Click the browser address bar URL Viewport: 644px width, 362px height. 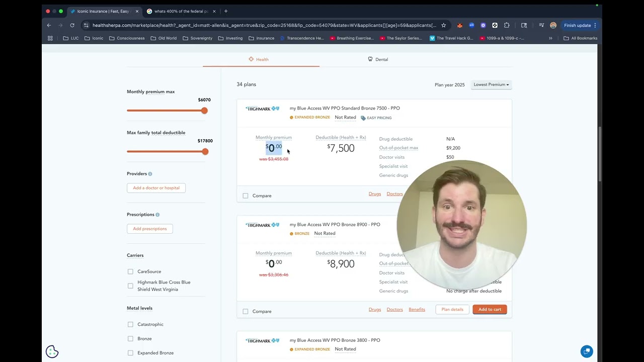pyautogui.click(x=264, y=25)
